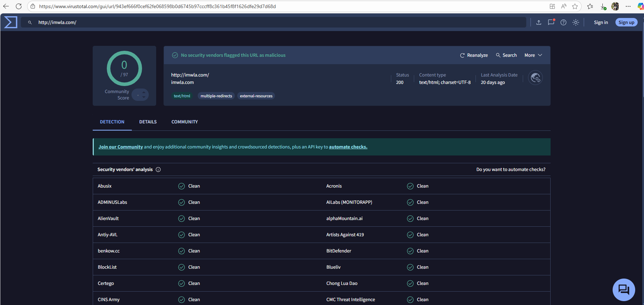Screen dimensions: 644x305
Task: Click the content type text/html; charset=UTF-8
Action: (x=445, y=83)
